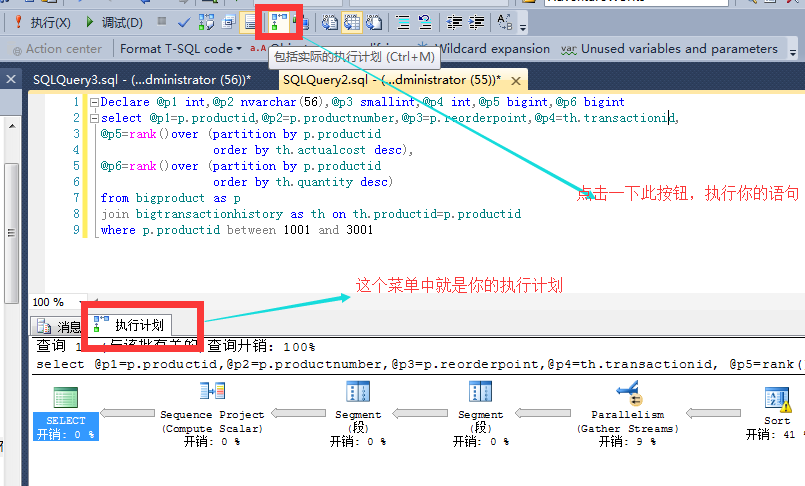The width and height of the screenshot is (805, 486).
Task: Click the plan header select query text
Action: point(418,364)
